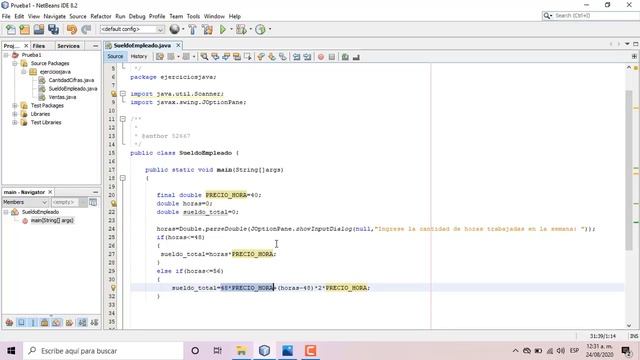Click the editor vertical scrollbar

click(x=629, y=171)
